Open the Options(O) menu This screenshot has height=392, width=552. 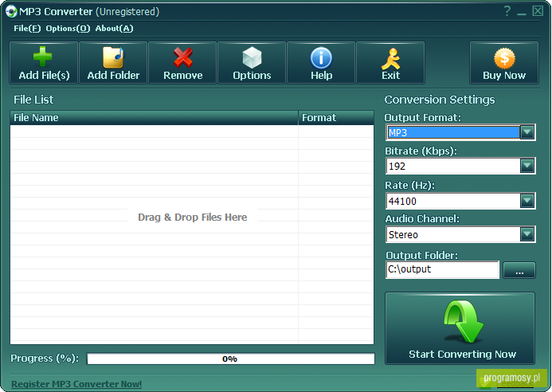pos(68,29)
